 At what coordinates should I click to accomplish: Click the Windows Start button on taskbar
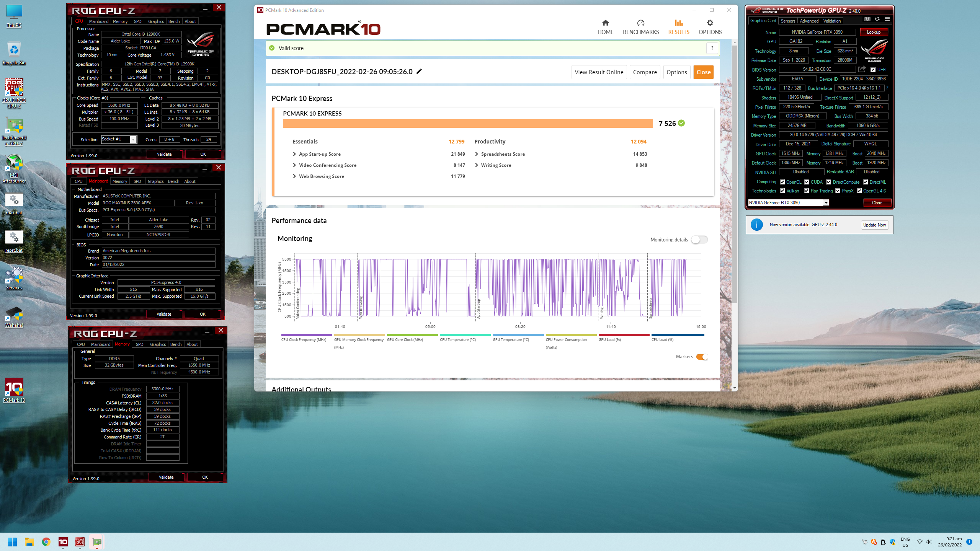coord(12,542)
